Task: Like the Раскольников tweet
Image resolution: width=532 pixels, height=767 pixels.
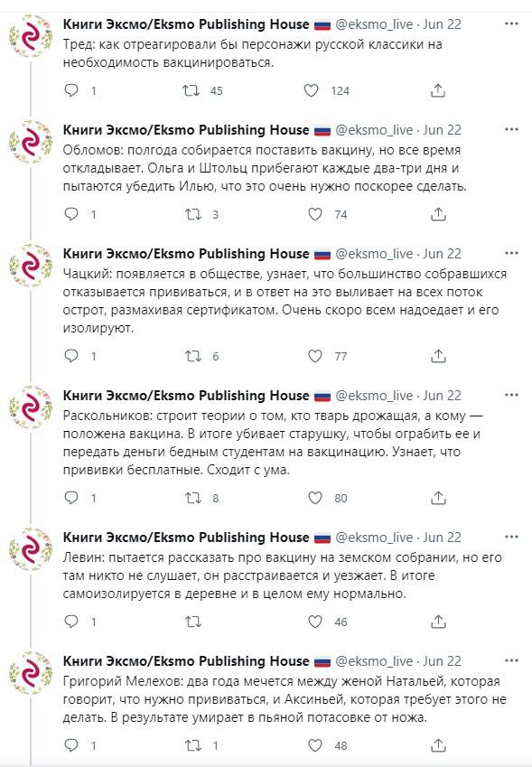Action: point(315,498)
